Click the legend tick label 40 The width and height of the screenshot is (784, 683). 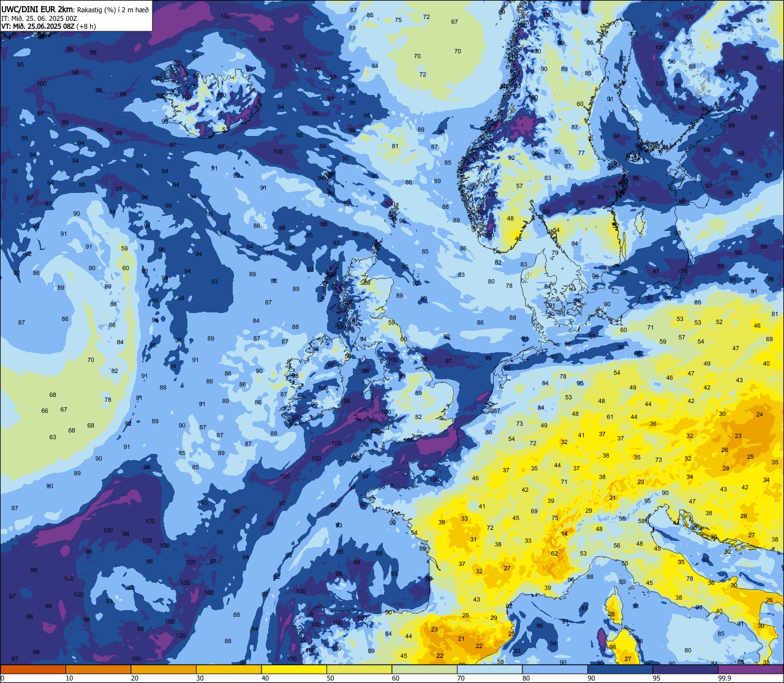[x=265, y=678]
